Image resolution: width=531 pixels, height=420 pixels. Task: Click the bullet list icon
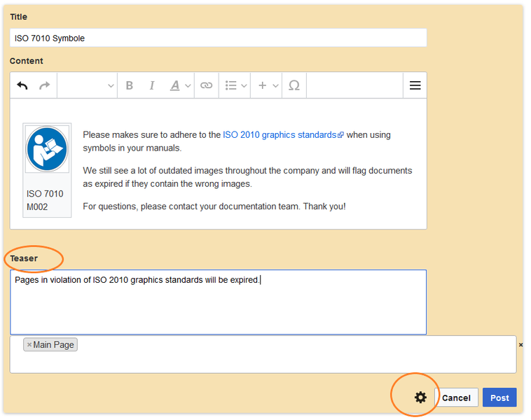point(231,85)
